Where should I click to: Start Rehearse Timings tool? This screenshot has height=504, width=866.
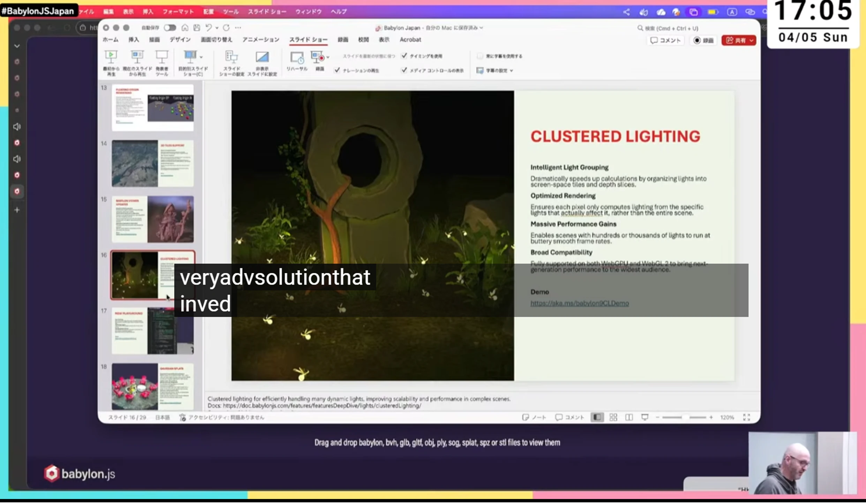coord(297,58)
